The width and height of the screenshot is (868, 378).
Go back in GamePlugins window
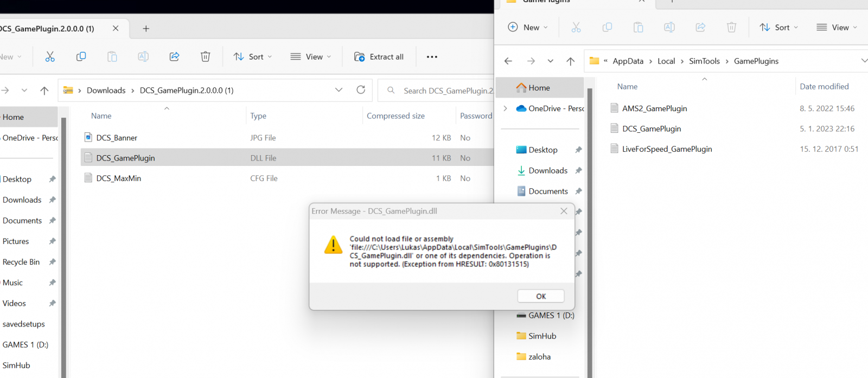(x=508, y=61)
